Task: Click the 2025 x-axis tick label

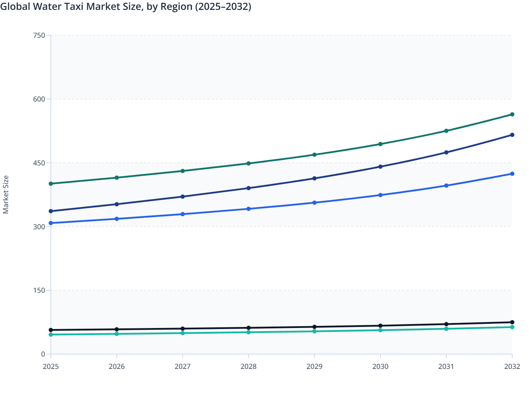Action: (51, 366)
